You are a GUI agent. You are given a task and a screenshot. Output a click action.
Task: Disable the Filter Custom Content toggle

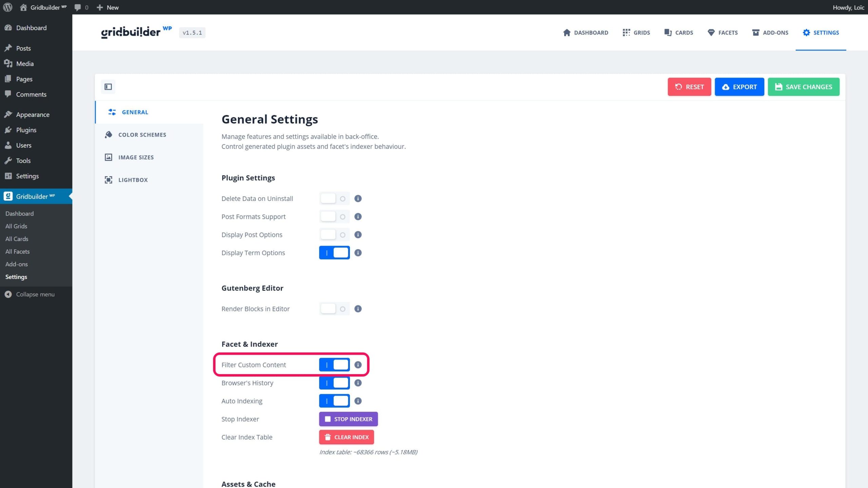coord(334,365)
